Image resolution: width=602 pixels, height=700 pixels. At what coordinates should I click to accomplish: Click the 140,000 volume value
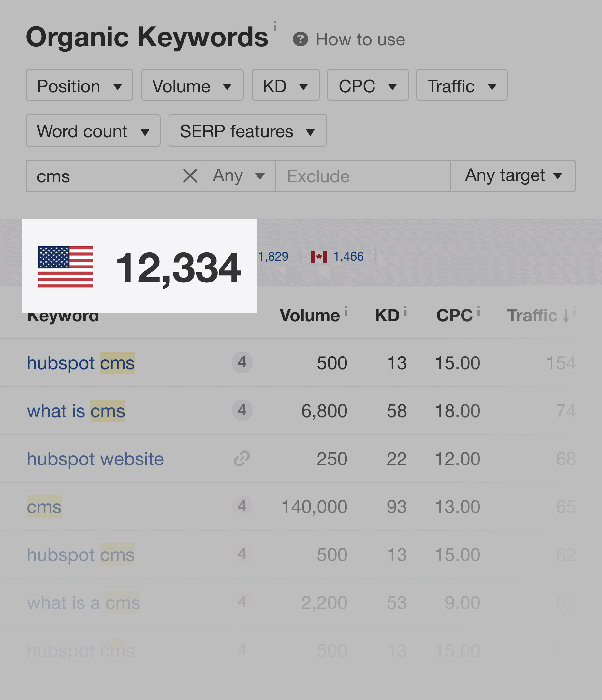pos(314,507)
